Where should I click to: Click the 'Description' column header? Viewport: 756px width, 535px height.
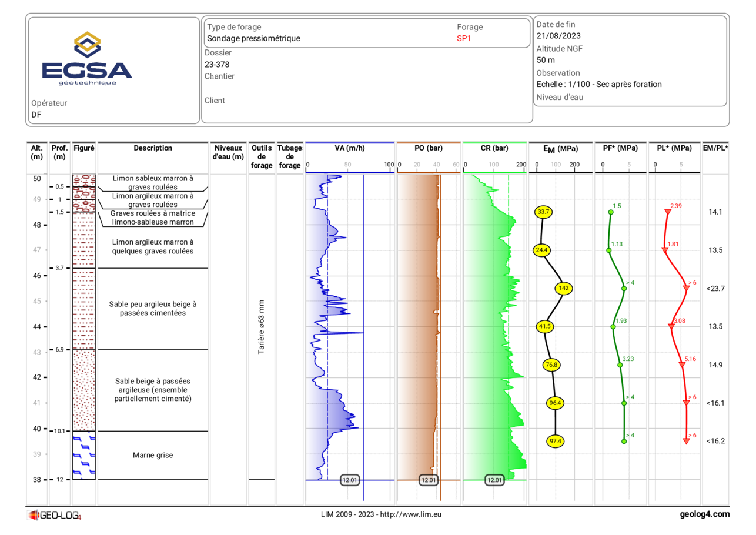(x=153, y=148)
